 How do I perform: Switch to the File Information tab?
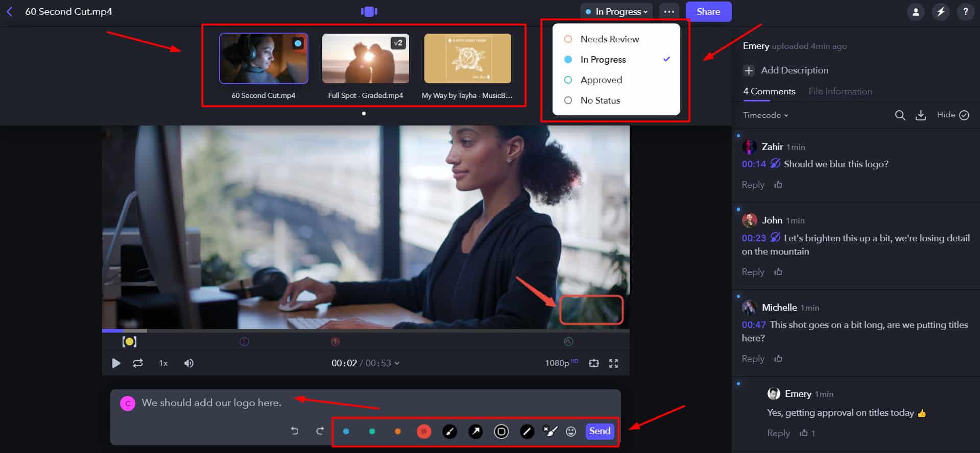point(840,91)
